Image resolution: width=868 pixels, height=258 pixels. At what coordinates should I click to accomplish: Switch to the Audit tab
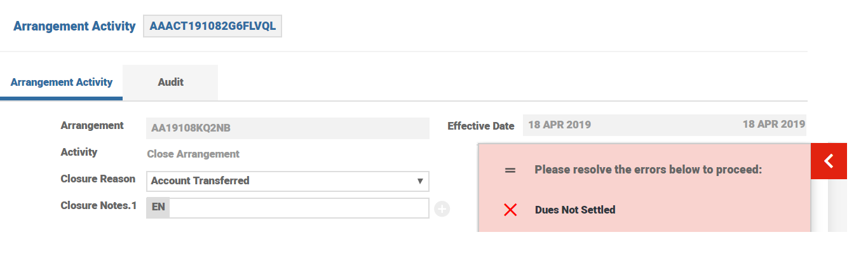pyautogui.click(x=170, y=82)
